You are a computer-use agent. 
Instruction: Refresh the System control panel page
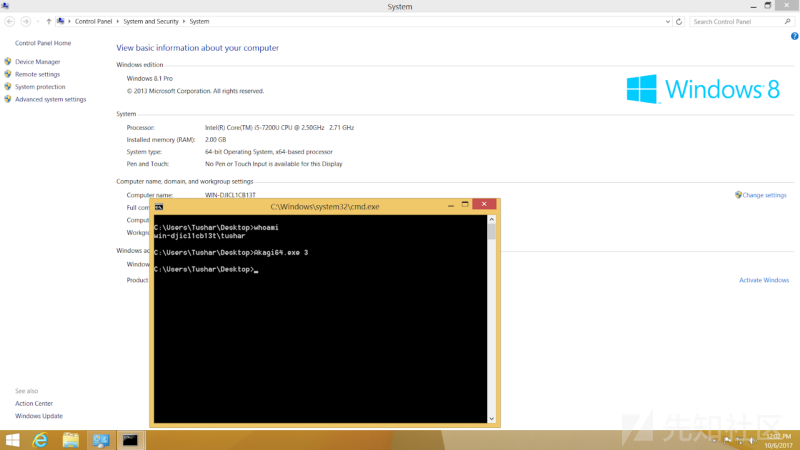(679, 21)
